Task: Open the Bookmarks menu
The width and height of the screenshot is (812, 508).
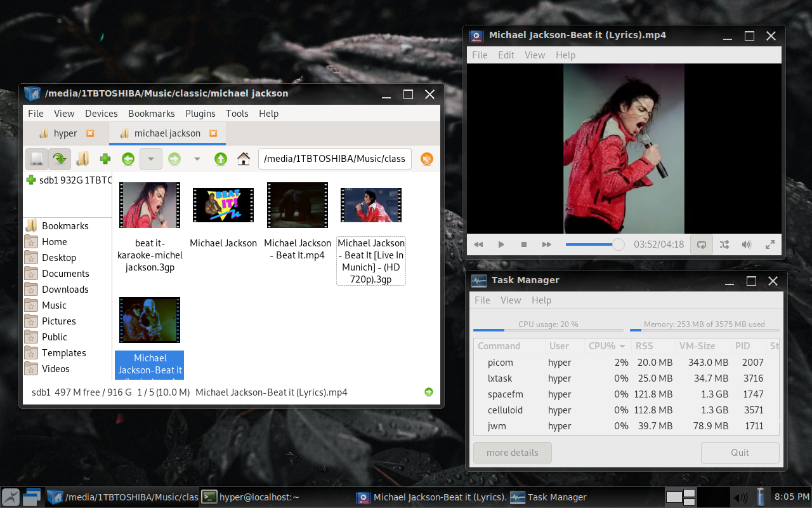Action: (x=152, y=113)
